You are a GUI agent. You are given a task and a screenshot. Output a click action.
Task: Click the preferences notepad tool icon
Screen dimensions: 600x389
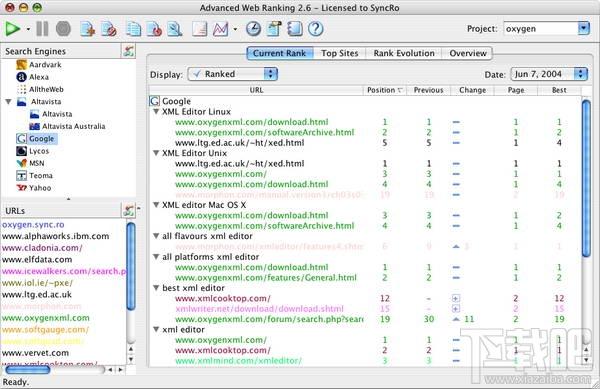click(x=274, y=29)
